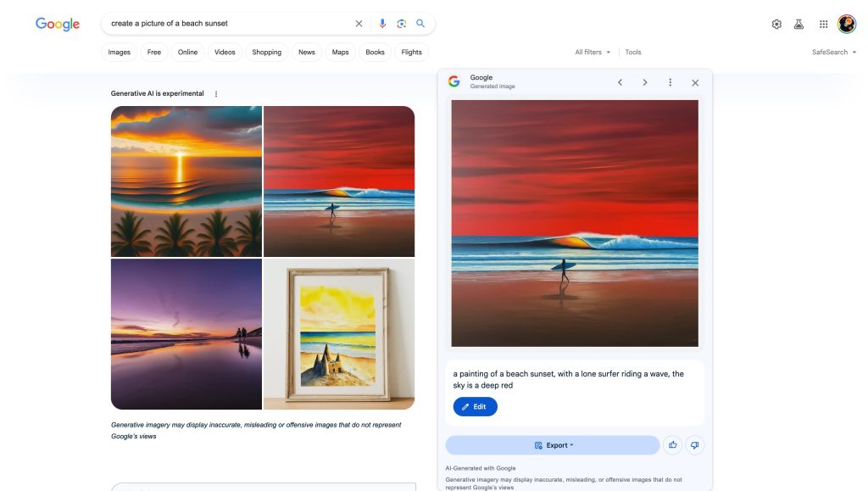
Task: Click the magnifying glass search icon
Action: [x=420, y=24]
